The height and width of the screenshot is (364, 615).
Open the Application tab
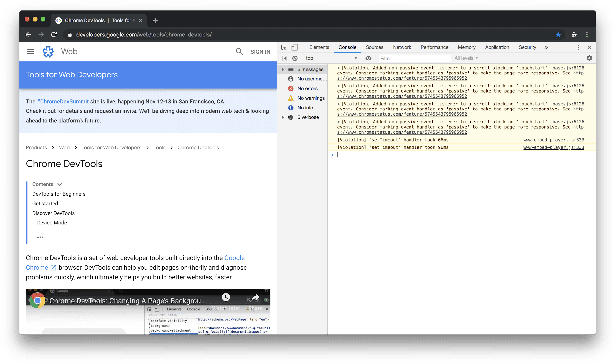[497, 47]
